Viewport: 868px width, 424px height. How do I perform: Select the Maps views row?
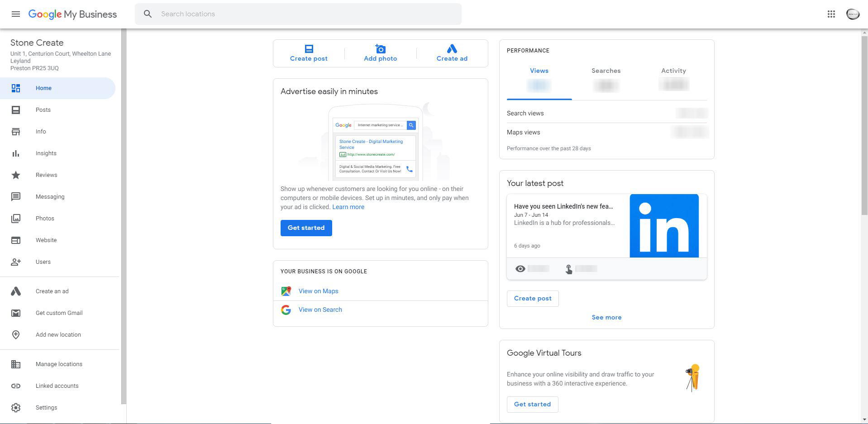(606, 132)
